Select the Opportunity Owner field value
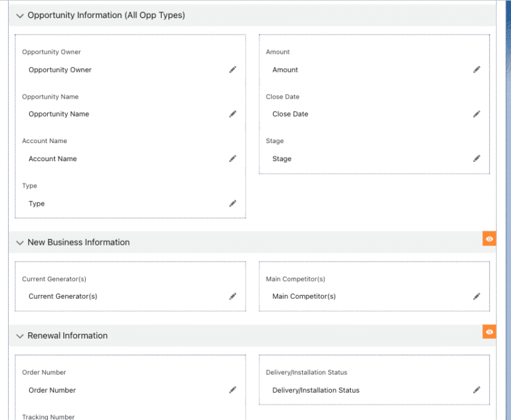 (x=60, y=70)
